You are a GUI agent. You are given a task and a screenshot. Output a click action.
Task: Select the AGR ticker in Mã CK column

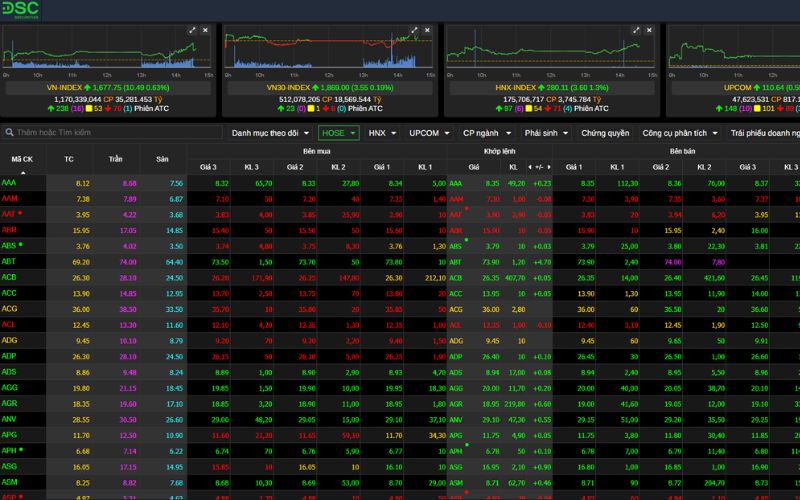click(9, 403)
